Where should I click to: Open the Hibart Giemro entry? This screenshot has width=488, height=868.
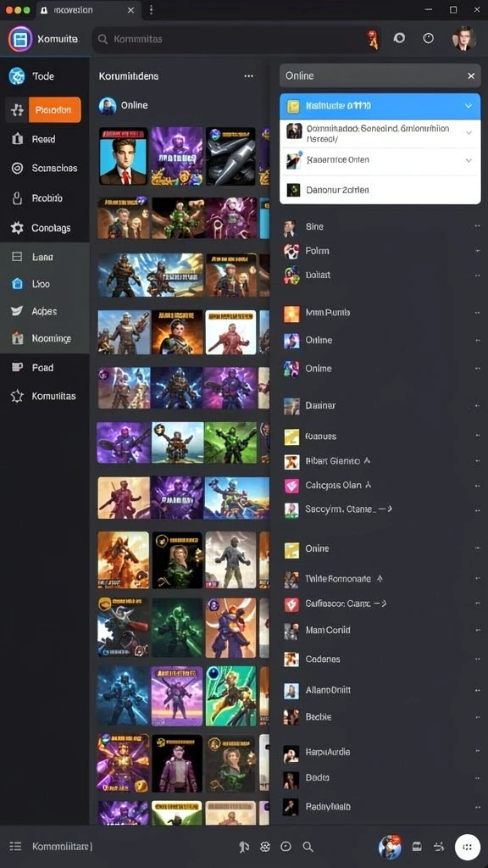click(x=380, y=460)
